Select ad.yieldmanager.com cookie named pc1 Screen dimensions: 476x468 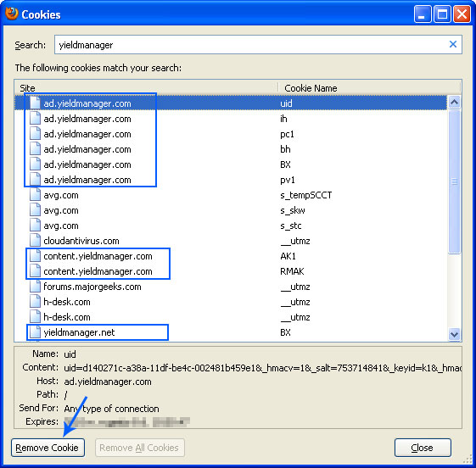231,134
